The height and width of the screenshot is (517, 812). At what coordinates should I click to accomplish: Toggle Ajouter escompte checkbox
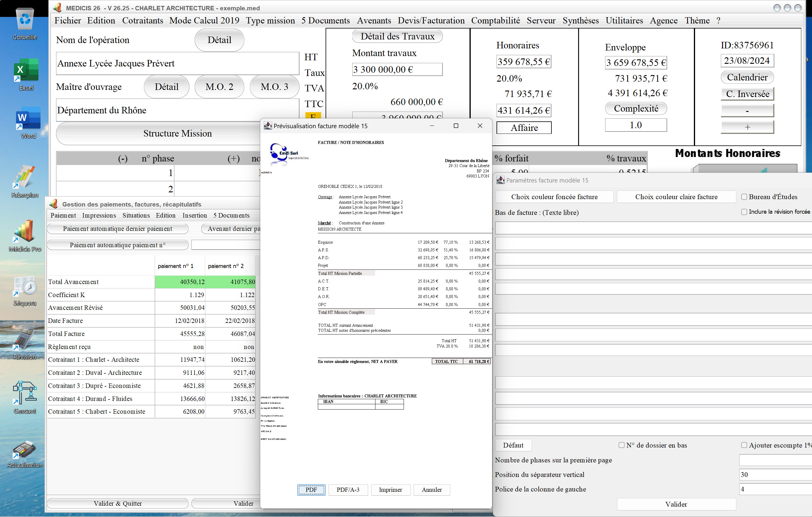click(x=744, y=445)
